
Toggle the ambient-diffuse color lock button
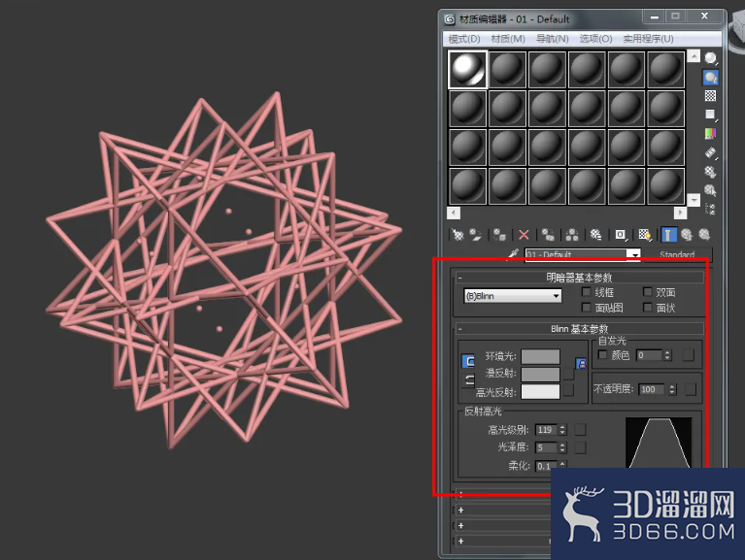click(x=468, y=361)
